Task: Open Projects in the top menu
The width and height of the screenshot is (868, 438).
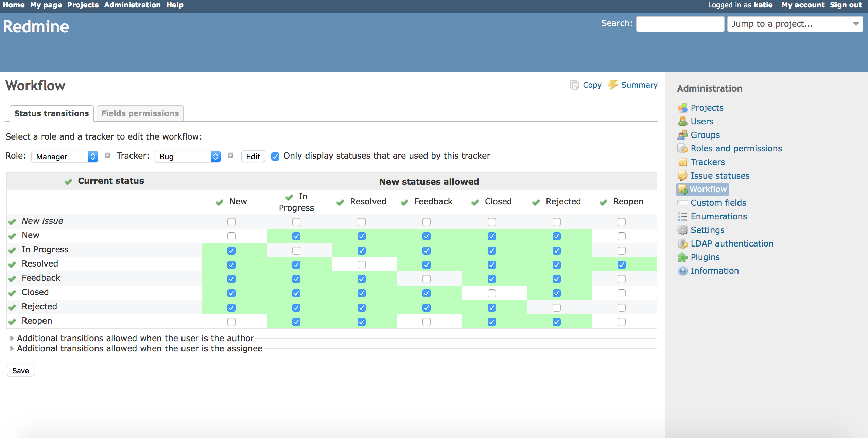Action: coord(83,5)
